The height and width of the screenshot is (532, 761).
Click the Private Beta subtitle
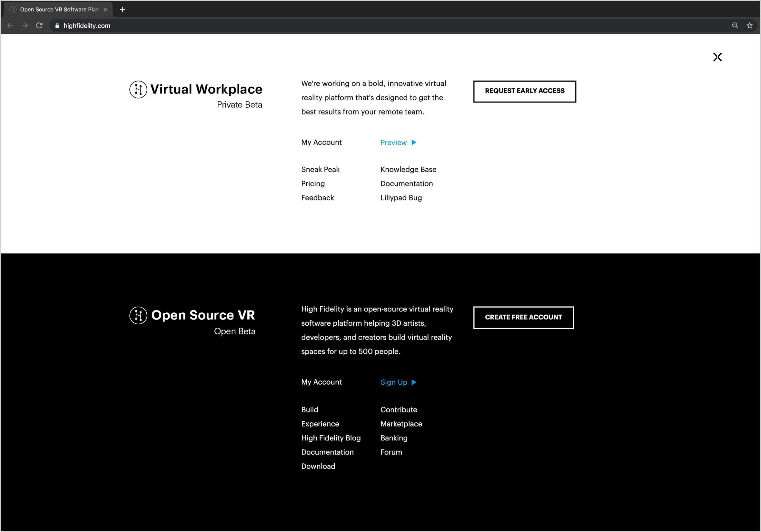tap(239, 105)
